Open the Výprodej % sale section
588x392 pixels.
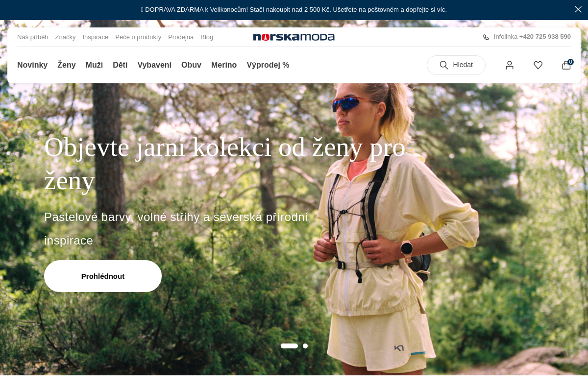pos(268,65)
